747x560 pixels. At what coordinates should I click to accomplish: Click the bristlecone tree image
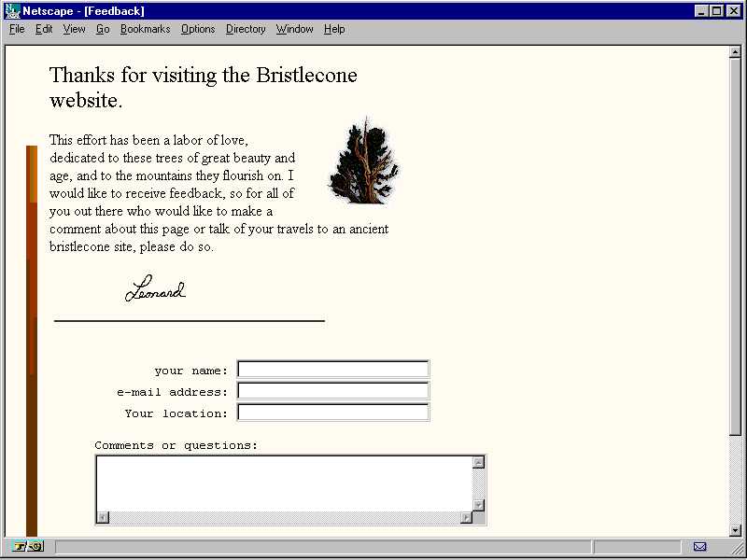coord(363,161)
